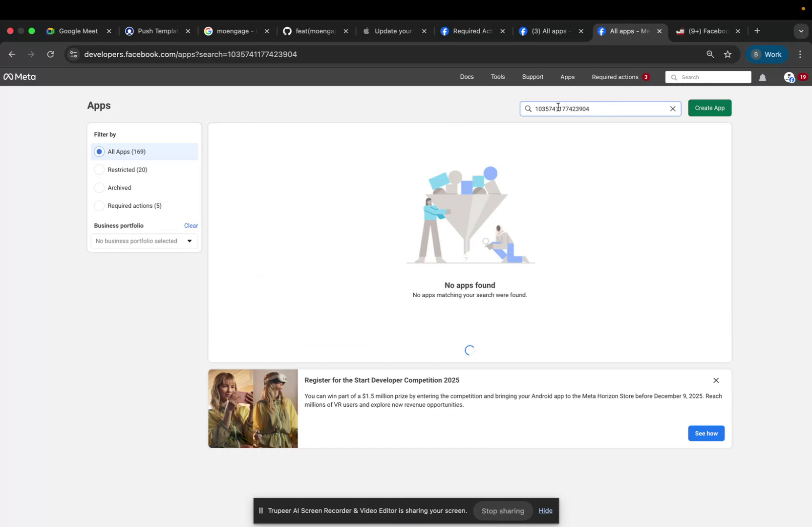Select the Restricted (20) filter

pos(99,170)
